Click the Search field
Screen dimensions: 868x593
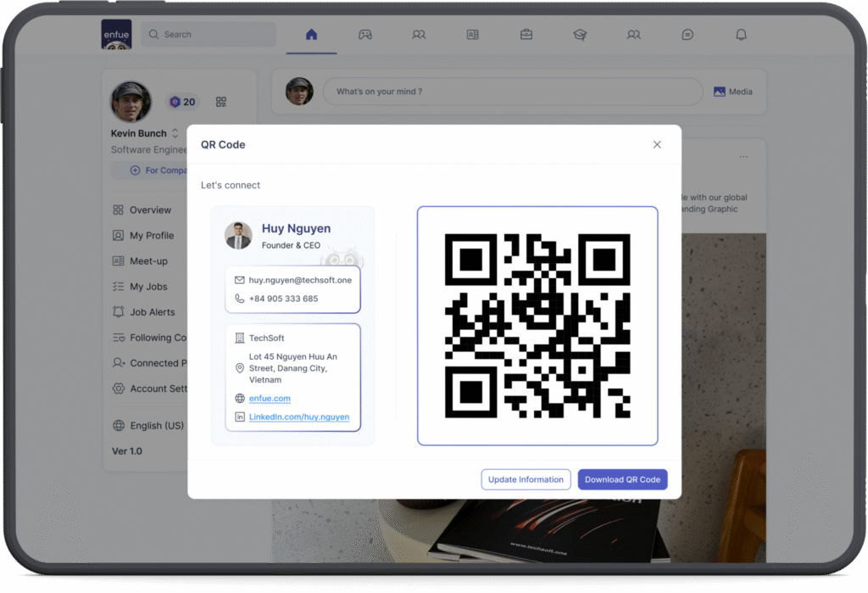coord(209,35)
